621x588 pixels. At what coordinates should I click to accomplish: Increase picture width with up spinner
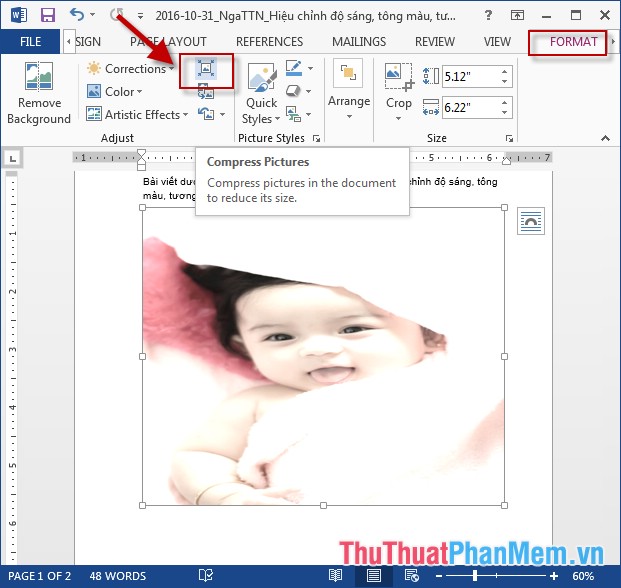pyautogui.click(x=505, y=103)
